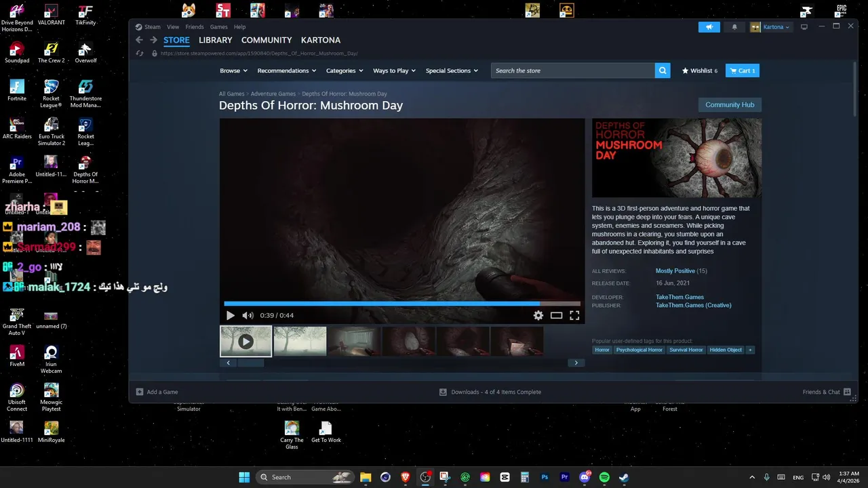Open the Kartona account dropdown
868x488 pixels.
(x=771, y=27)
